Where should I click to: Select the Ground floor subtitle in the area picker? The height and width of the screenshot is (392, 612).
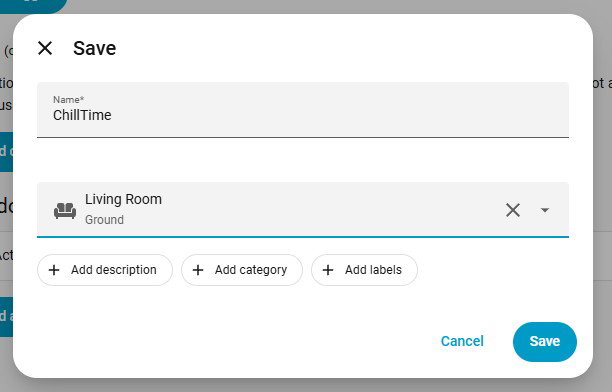tap(104, 220)
